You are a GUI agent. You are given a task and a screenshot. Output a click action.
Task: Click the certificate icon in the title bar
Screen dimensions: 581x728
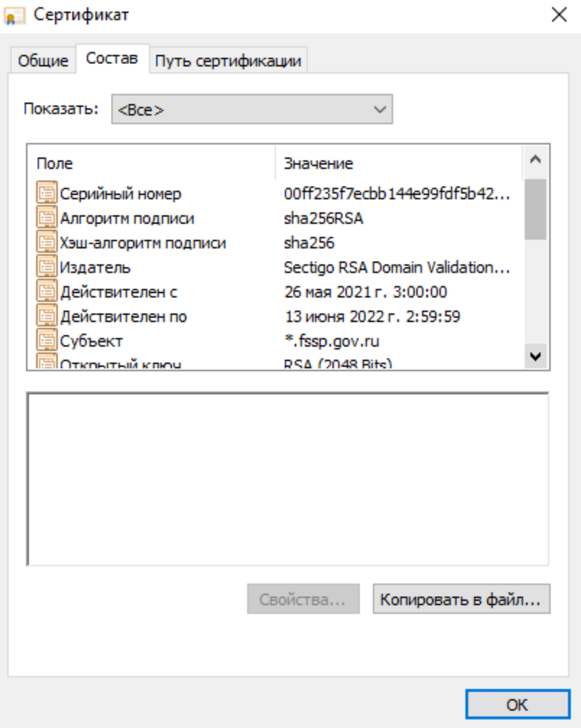tap(14, 16)
